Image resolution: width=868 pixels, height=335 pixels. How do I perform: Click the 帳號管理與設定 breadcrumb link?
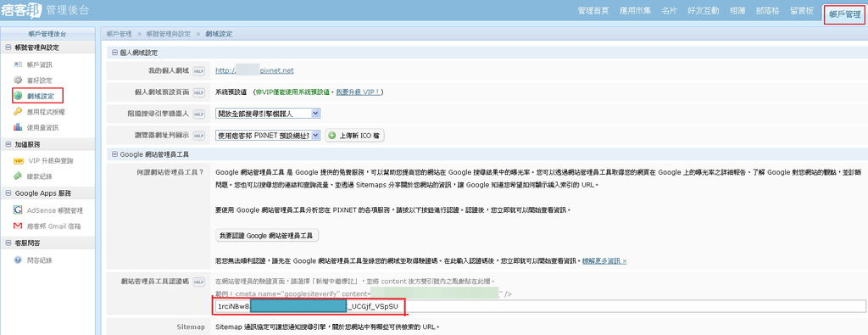point(169,34)
